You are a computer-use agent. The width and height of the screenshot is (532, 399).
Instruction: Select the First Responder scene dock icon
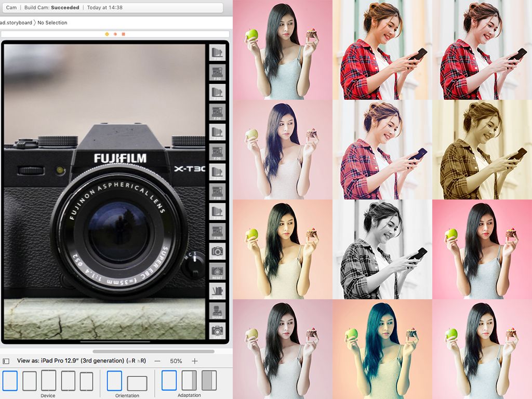click(115, 34)
